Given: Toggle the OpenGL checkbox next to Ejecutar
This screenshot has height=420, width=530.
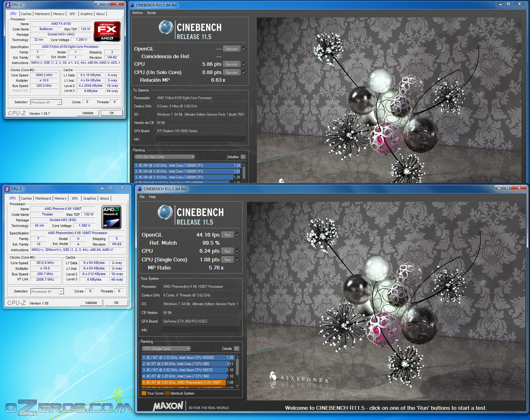Looking at the screenshot, I should [244, 49].
